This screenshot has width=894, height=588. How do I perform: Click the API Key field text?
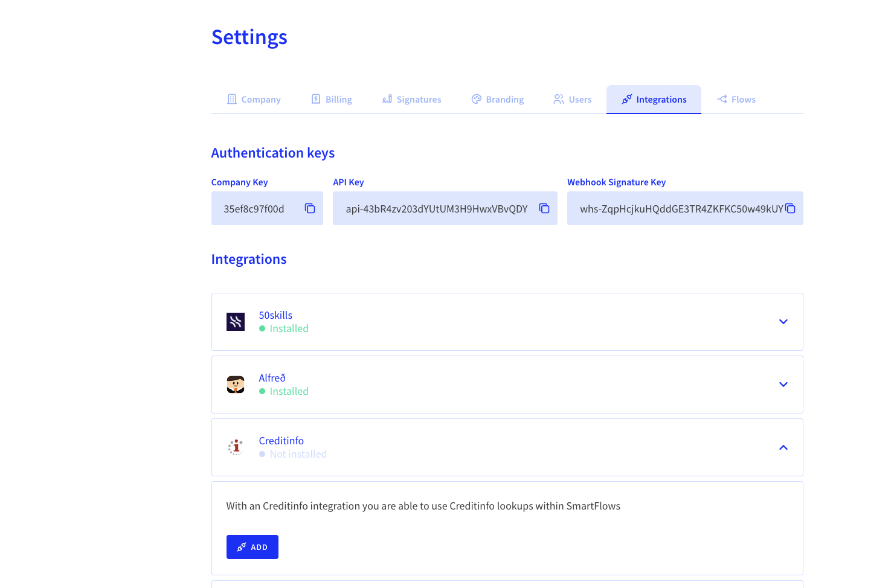click(437, 209)
